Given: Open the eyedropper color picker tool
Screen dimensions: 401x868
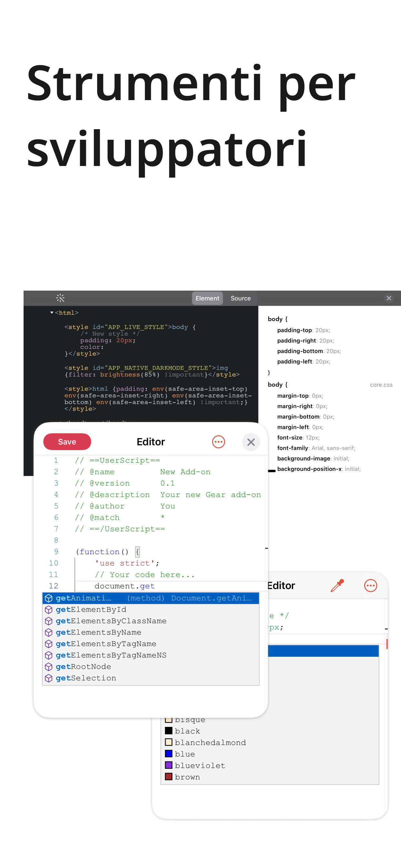Looking at the screenshot, I should [x=337, y=586].
